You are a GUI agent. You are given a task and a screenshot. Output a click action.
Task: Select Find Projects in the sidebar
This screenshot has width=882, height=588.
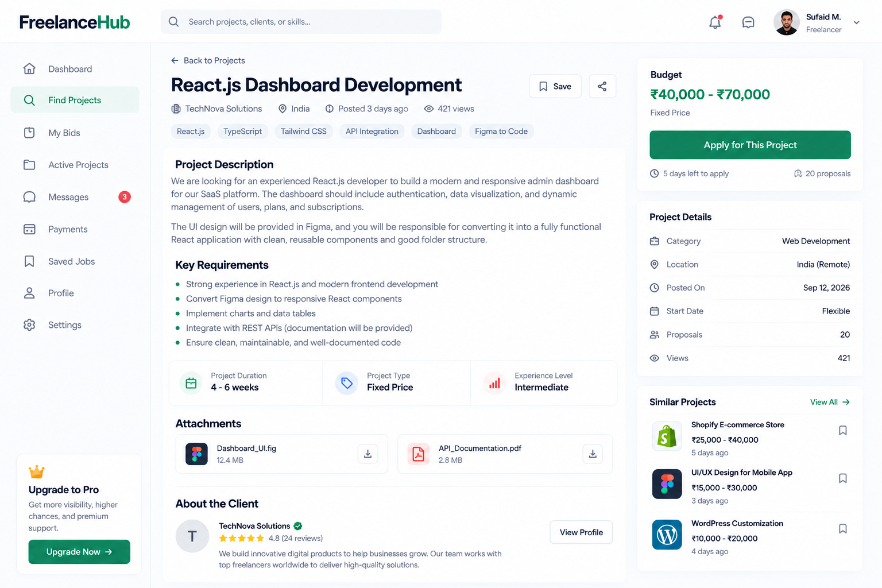(x=75, y=100)
